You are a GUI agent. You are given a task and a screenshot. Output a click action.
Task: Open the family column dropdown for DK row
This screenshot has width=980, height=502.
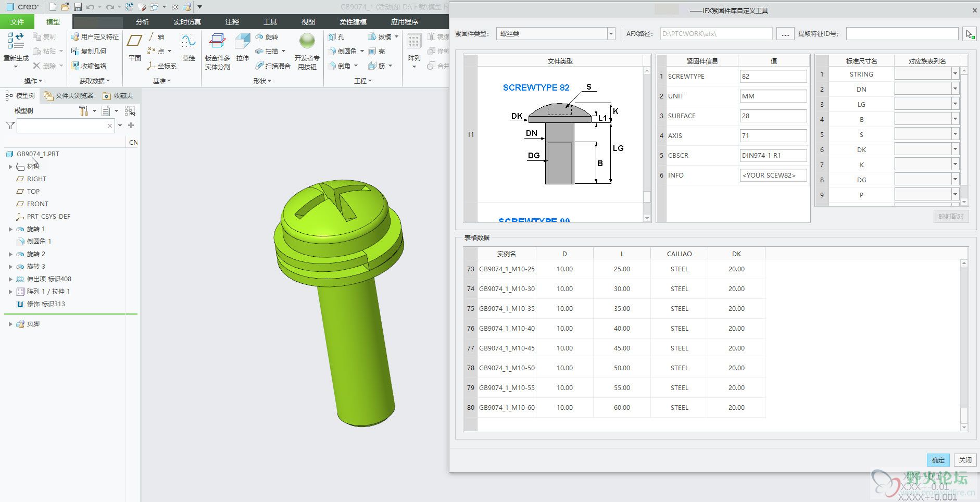pyautogui.click(x=955, y=149)
